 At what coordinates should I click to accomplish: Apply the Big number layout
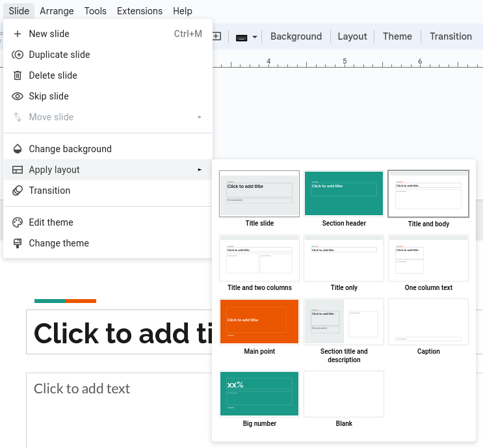(x=259, y=393)
